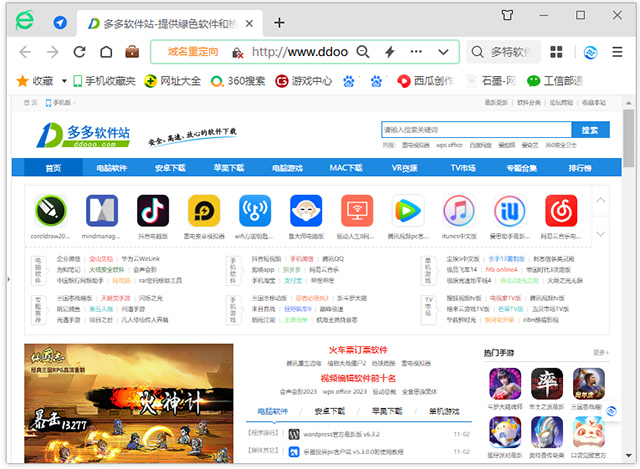Image resolution: width=640 pixels, height=469 pixels.
Task: Click the 收藏 star favorites button
Action: coord(35,81)
